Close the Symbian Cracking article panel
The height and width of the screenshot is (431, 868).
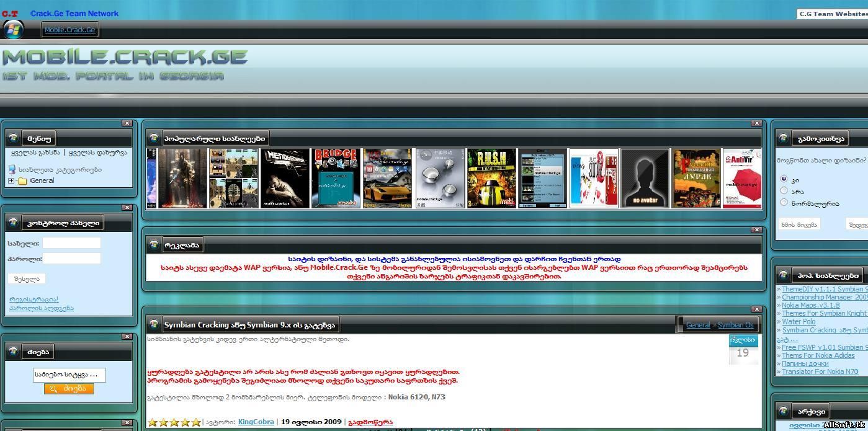tap(756, 309)
